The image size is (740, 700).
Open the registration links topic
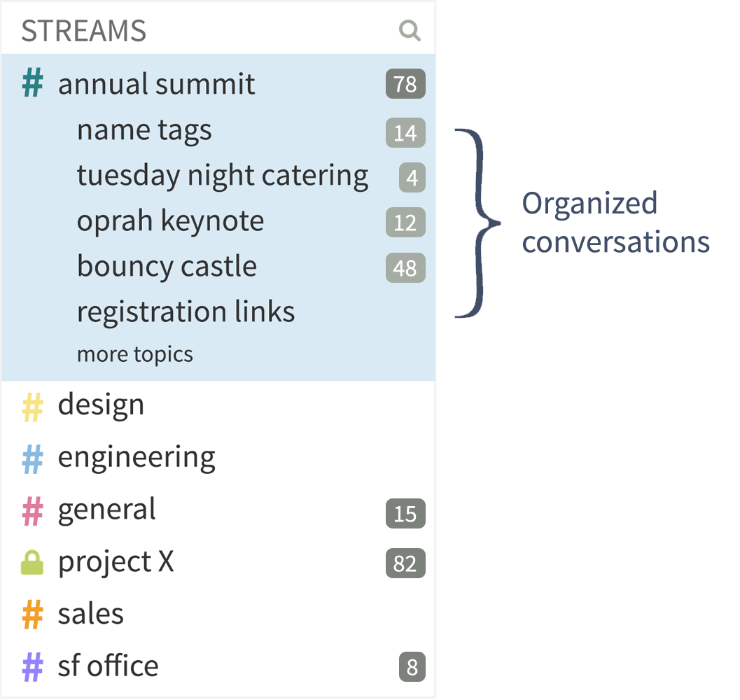pos(186,311)
